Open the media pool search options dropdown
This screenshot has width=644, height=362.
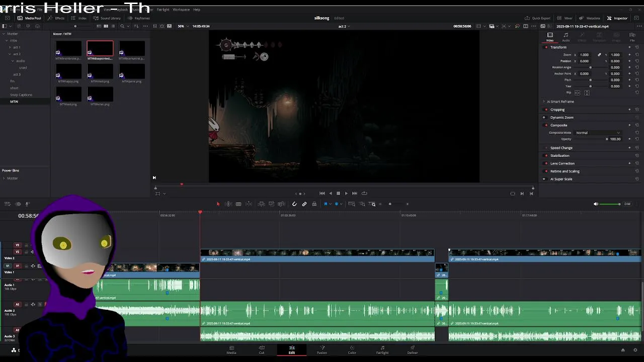[x=128, y=26]
